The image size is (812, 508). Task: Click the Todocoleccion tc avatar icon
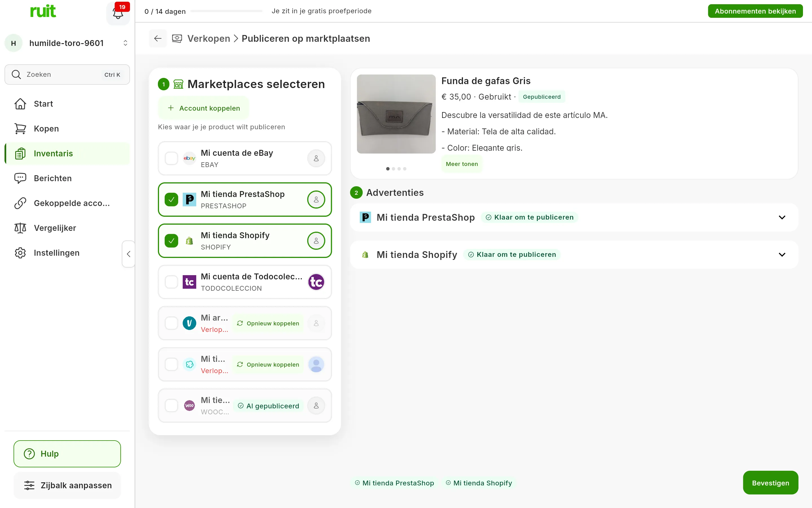316,282
